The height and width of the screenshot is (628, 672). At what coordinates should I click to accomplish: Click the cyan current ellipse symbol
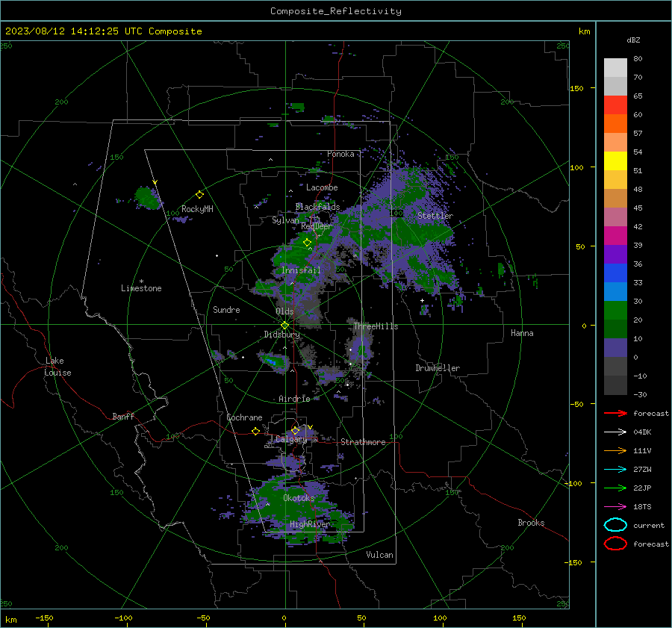615,525
